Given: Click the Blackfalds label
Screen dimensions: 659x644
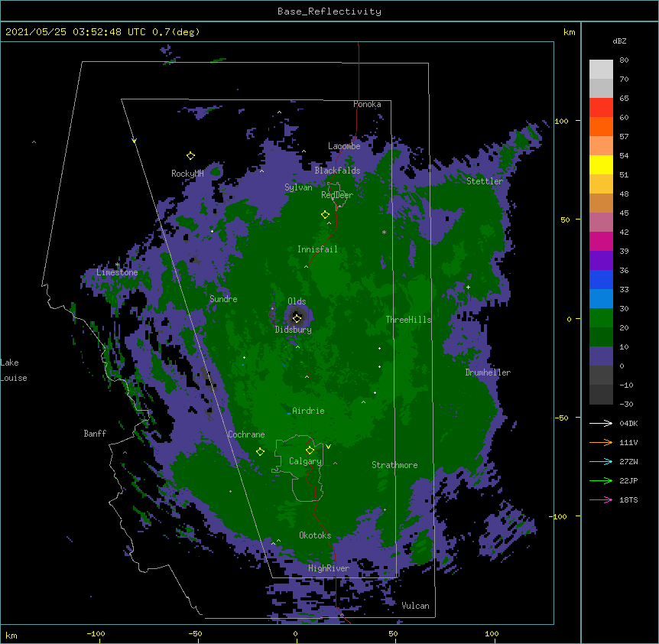Looking at the screenshot, I should tap(337, 171).
